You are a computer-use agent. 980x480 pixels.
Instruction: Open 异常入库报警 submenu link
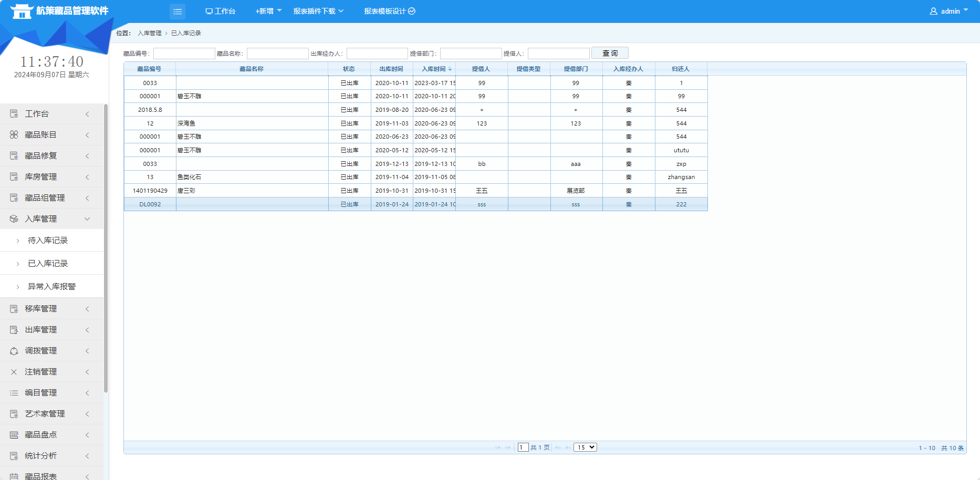tap(51, 287)
